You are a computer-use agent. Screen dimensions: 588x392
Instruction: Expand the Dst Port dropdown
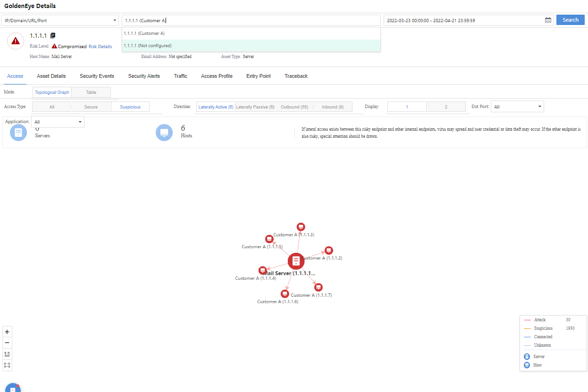coord(517,107)
